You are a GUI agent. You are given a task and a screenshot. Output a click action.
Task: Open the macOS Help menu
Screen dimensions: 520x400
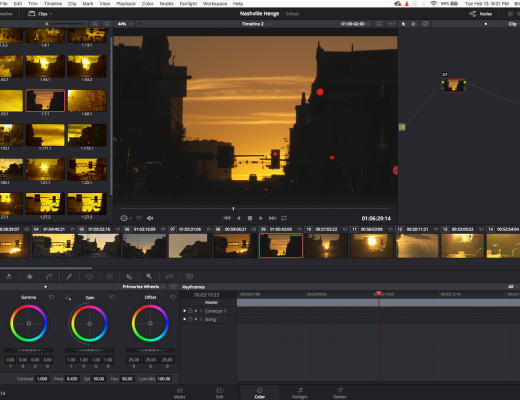tap(238, 4)
